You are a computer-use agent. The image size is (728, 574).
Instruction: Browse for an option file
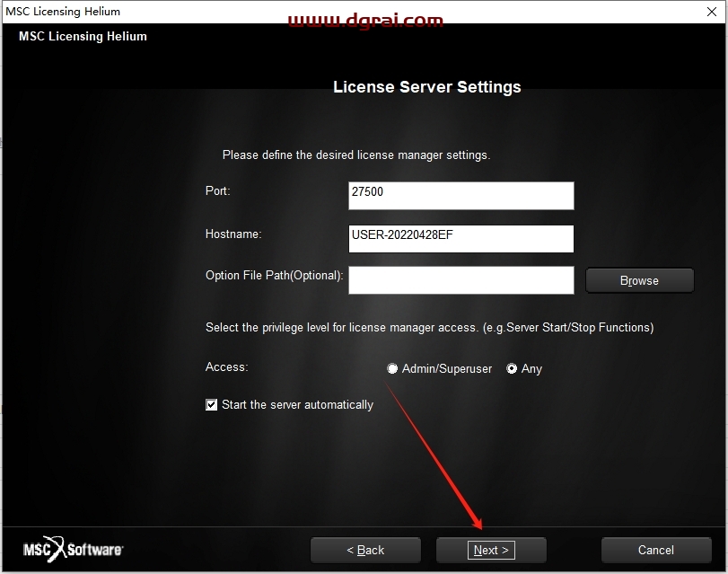(x=639, y=280)
